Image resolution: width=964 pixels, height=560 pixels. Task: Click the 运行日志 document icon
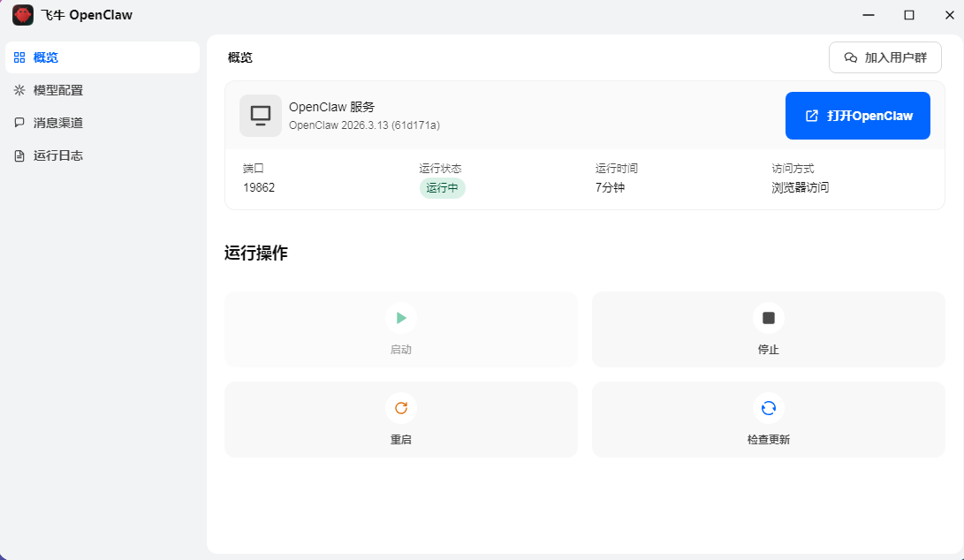pyautogui.click(x=19, y=155)
